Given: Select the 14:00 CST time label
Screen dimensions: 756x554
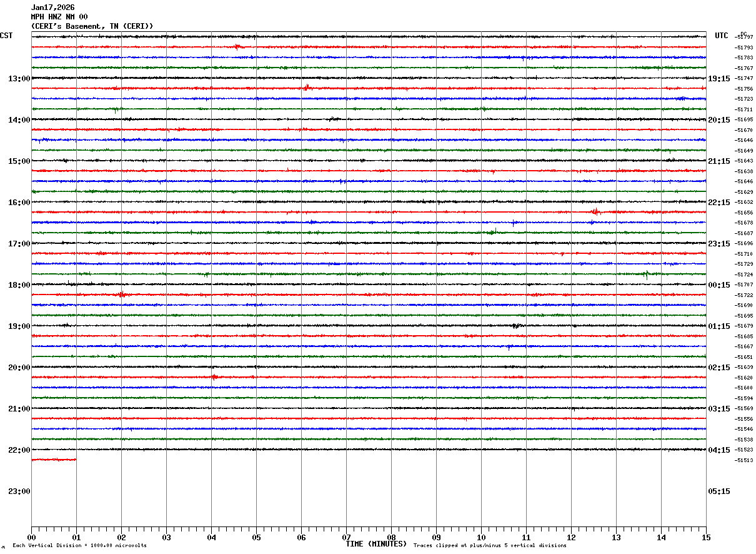Looking at the screenshot, I should (x=19, y=120).
